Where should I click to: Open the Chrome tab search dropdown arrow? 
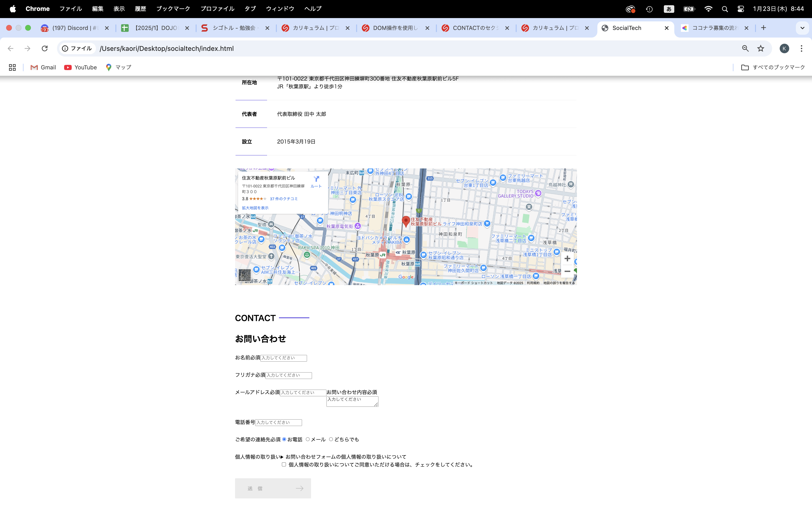[x=802, y=28]
